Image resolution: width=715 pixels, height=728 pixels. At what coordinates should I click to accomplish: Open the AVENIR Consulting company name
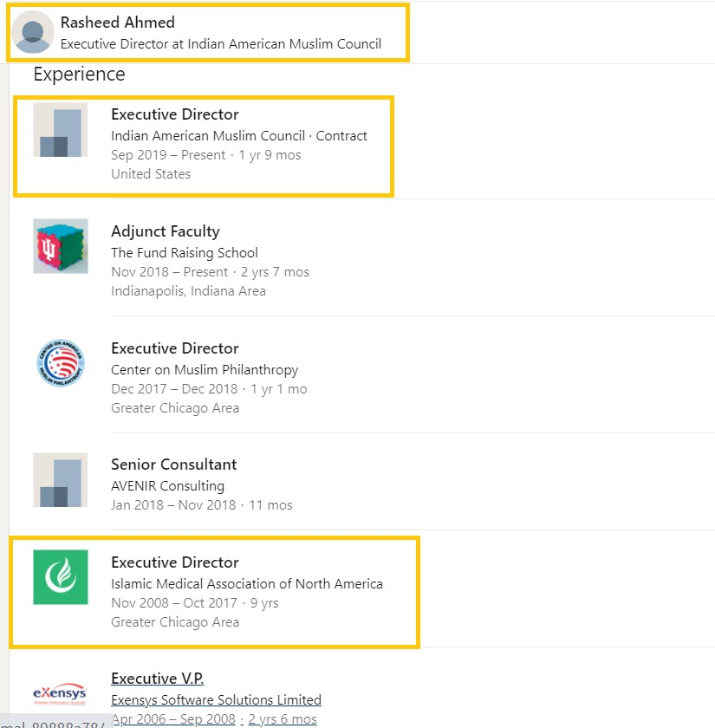[167, 485]
